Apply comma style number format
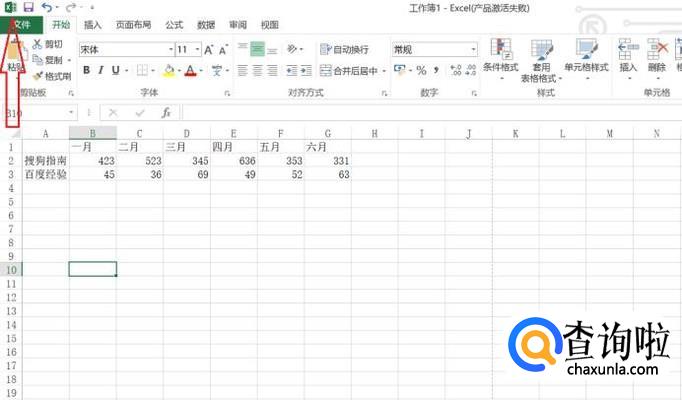The height and width of the screenshot is (400, 682). (436, 70)
